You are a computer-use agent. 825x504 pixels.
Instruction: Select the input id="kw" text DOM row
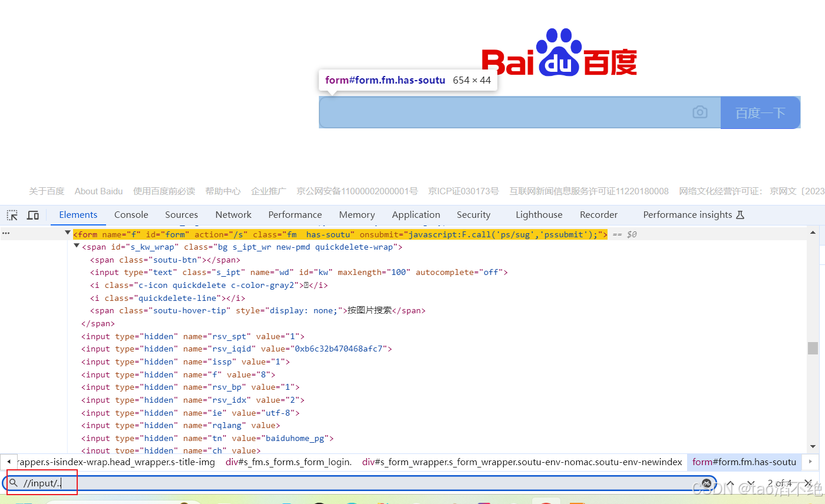[299, 272]
